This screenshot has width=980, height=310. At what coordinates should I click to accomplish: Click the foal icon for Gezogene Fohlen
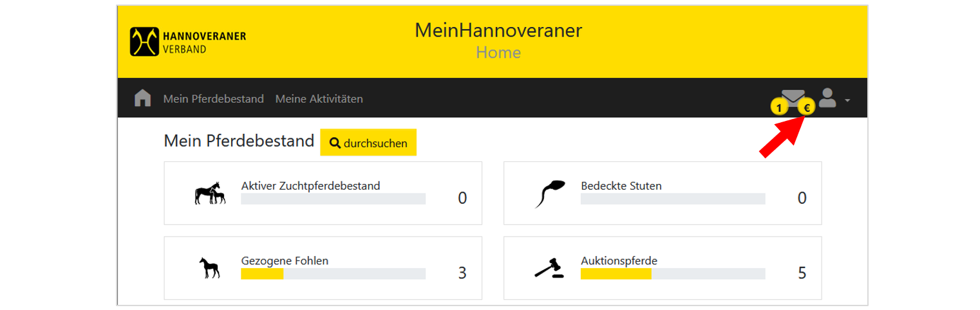(x=209, y=268)
